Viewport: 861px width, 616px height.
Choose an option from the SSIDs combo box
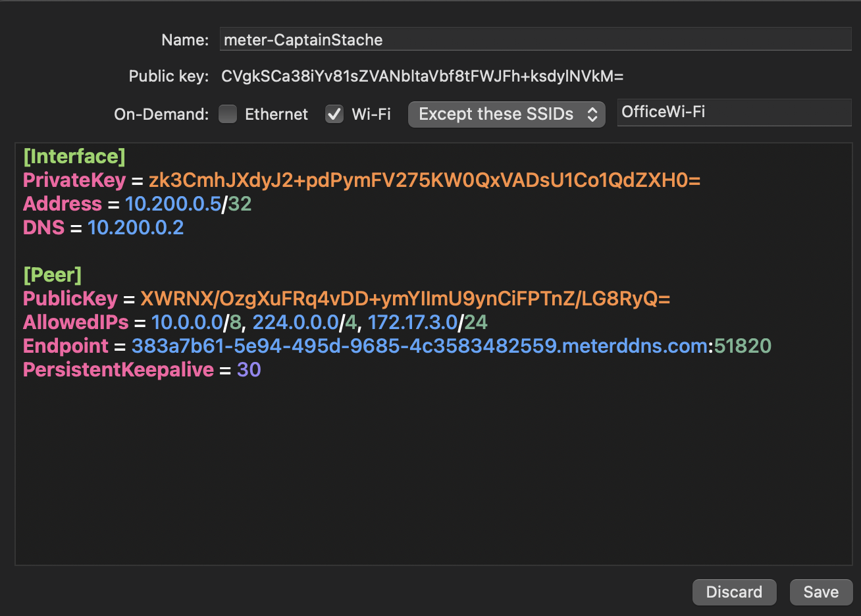pyautogui.click(x=506, y=114)
